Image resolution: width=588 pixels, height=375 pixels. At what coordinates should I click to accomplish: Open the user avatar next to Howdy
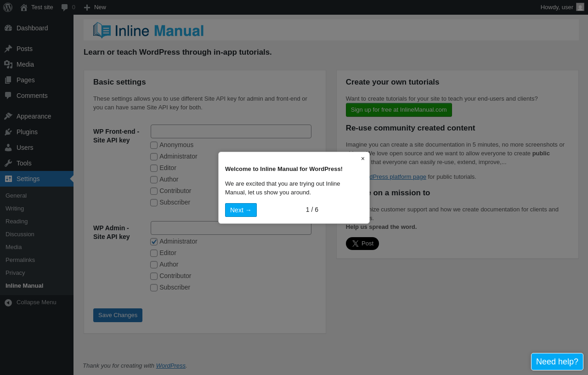point(580,7)
